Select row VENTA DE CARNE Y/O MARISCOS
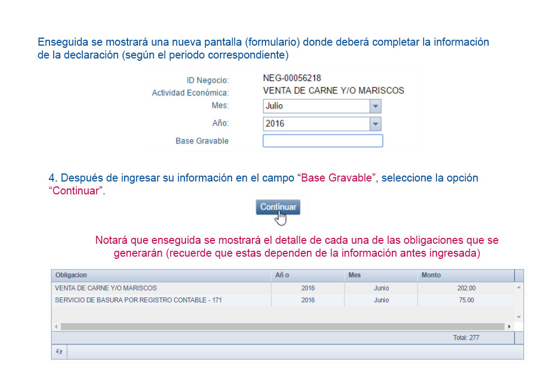Screen dimensions: 559x392 pyautogui.click(x=283, y=288)
